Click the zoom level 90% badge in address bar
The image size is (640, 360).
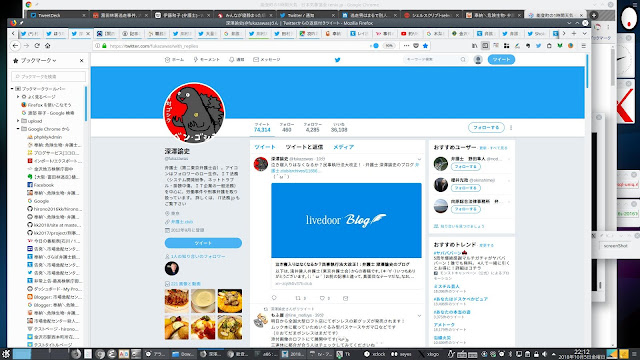pos(389,46)
